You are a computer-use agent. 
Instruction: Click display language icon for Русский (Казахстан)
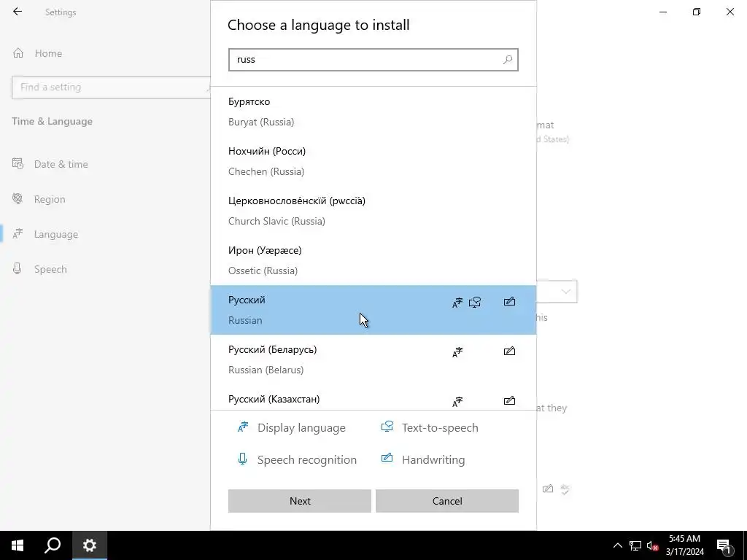[457, 402]
